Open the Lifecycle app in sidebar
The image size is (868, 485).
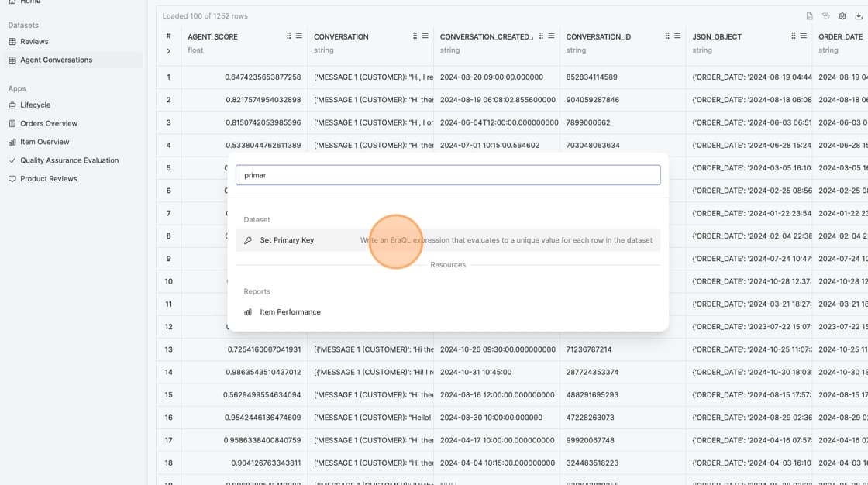click(35, 105)
